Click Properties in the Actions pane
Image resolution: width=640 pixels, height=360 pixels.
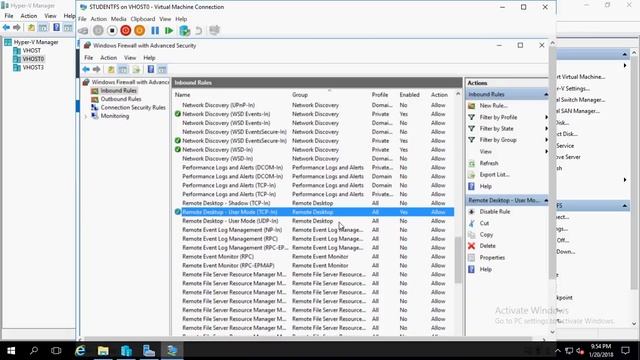click(492, 258)
